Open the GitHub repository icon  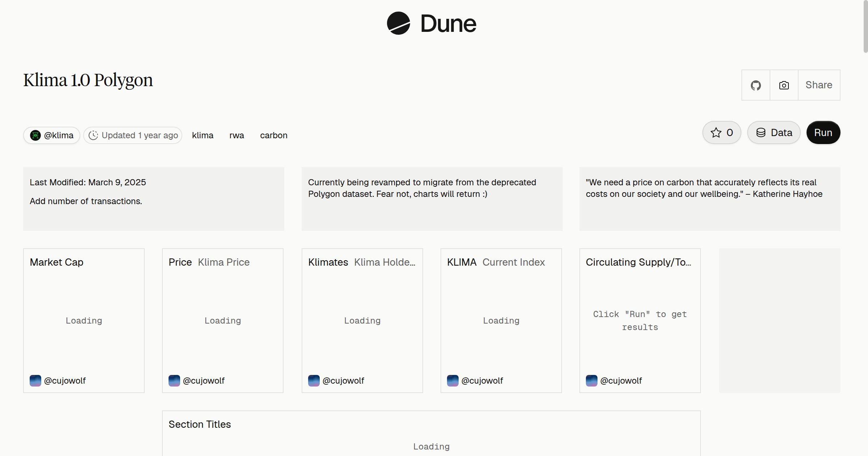click(x=756, y=85)
